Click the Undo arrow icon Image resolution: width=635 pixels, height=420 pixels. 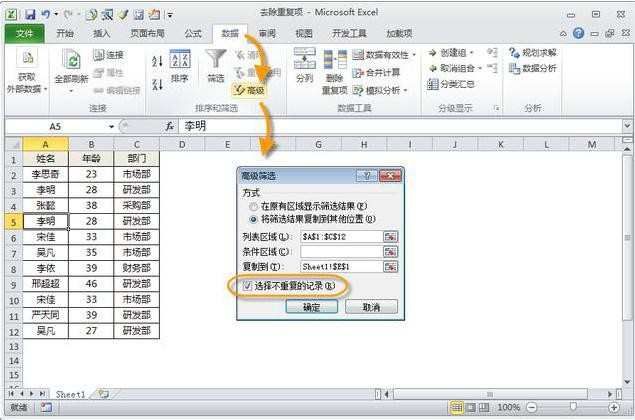coord(45,15)
